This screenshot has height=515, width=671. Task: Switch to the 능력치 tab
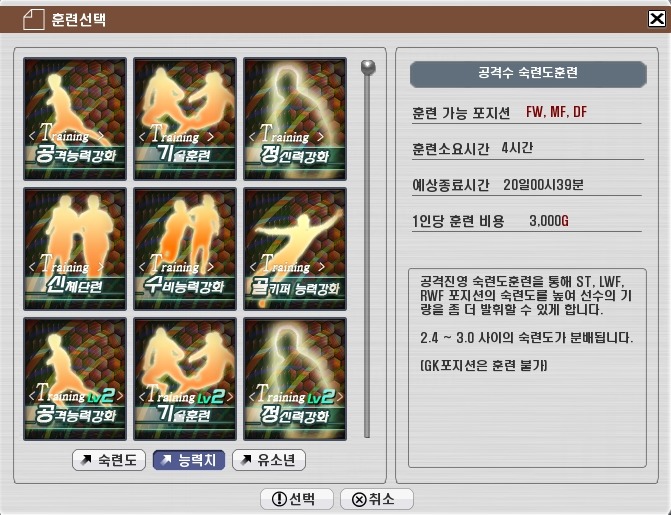pyautogui.click(x=189, y=460)
